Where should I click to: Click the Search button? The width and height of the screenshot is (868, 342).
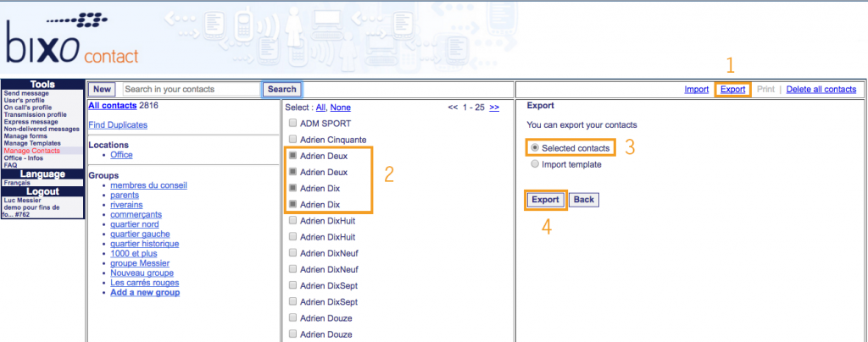pyautogui.click(x=282, y=89)
